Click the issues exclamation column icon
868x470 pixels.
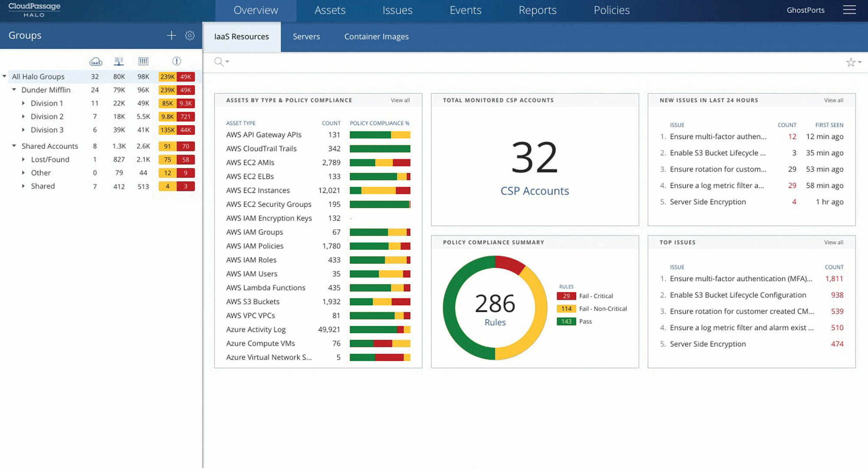pyautogui.click(x=177, y=61)
